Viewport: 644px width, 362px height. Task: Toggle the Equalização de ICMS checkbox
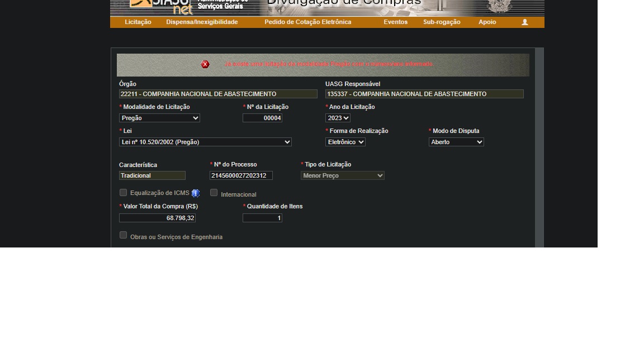[123, 193]
